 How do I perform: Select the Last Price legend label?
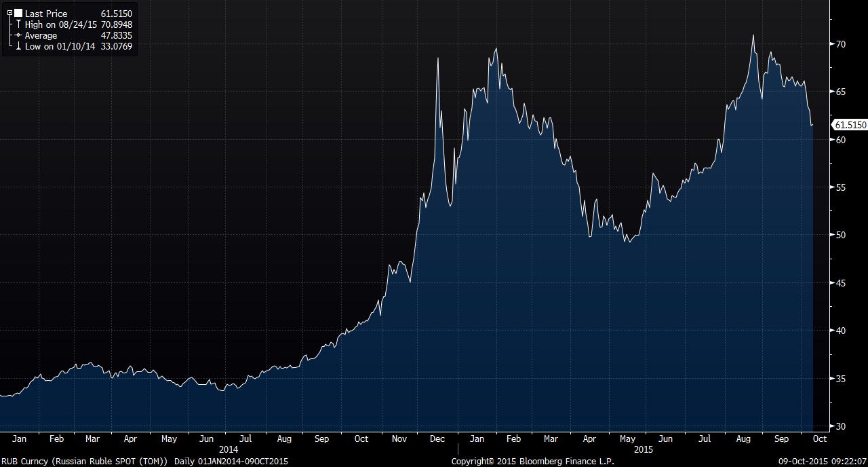click(x=46, y=14)
